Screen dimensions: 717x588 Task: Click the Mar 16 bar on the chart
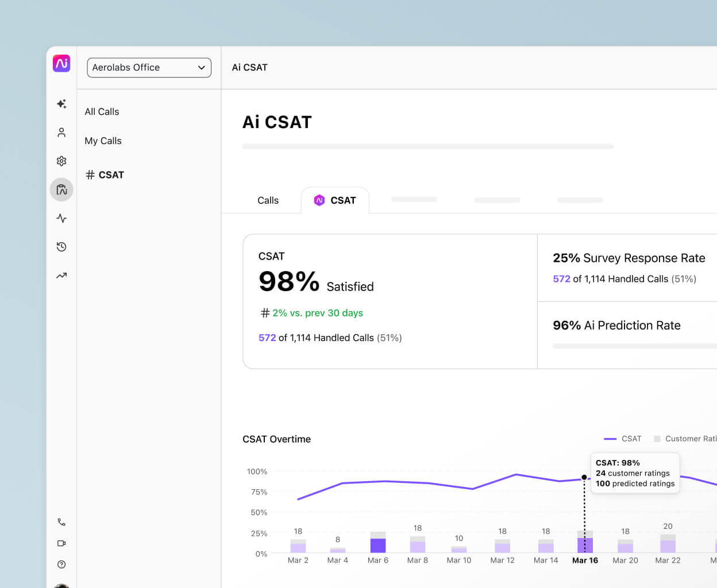click(x=585, y=543)
